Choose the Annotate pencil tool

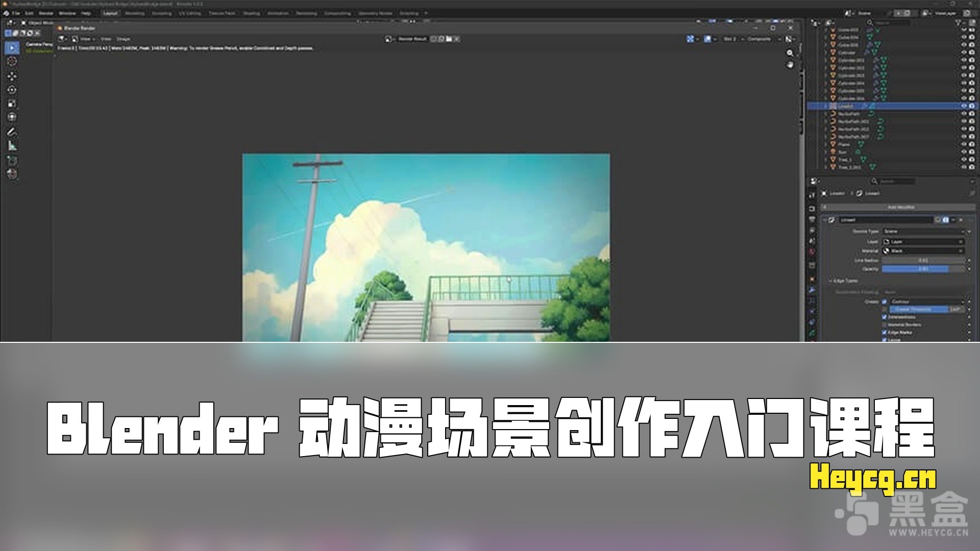point(12,132)
